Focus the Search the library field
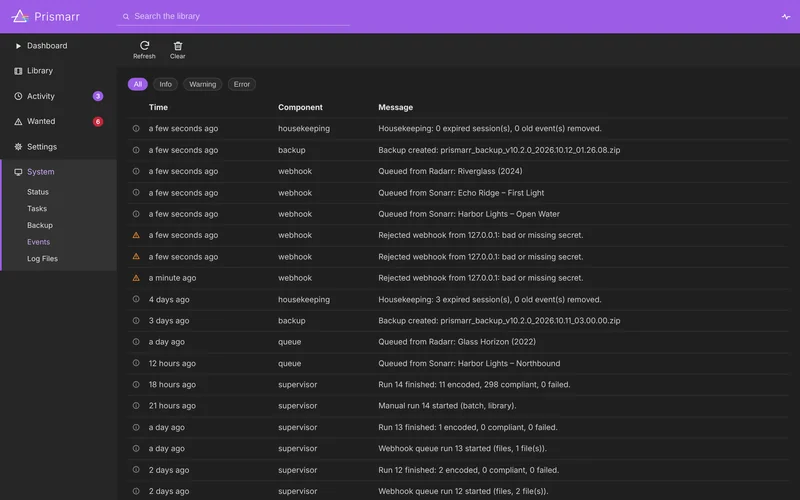The image size is (800, 500). (x=233, y=16)
